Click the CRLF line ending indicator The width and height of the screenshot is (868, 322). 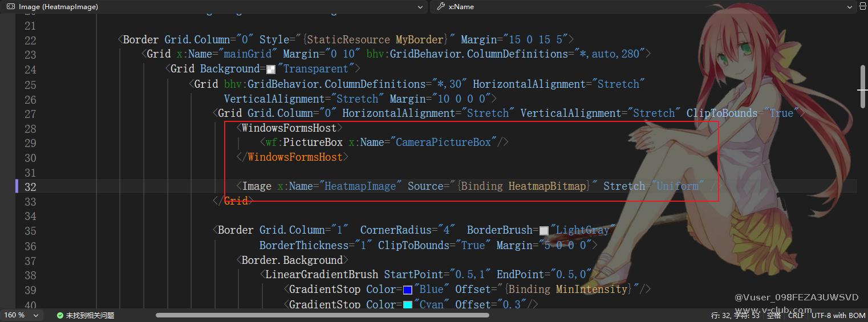pos(796,315)
